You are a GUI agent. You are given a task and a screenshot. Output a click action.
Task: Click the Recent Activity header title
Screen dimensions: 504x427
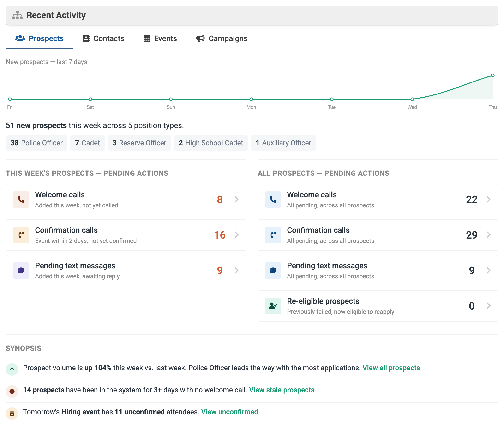click(x=56, y=15)
